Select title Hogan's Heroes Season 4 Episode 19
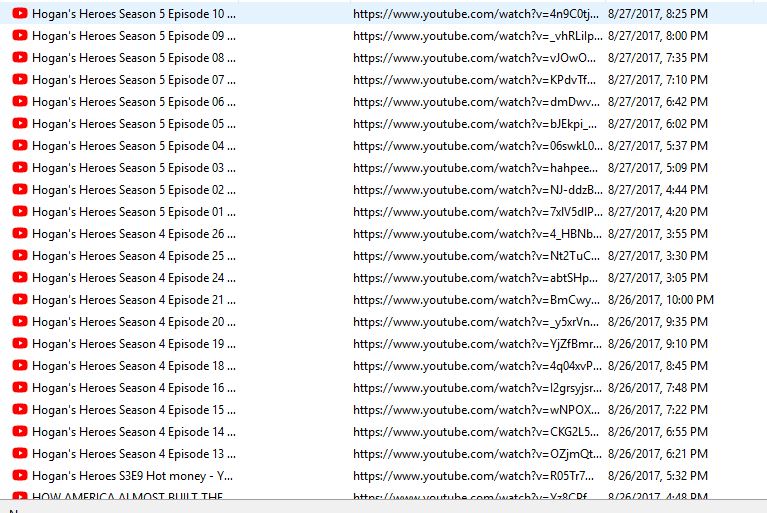 pyautogui.click(x=134, y=344)
